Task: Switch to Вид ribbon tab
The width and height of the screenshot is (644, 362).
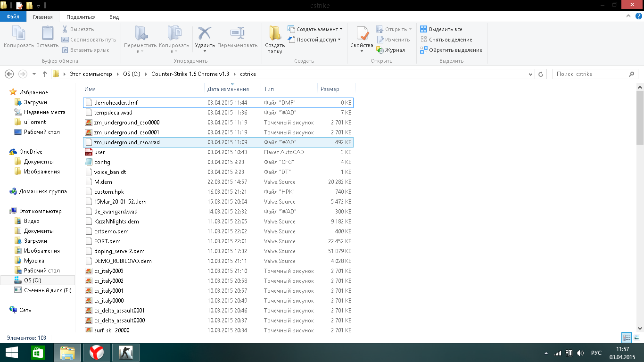Action: pos(114,16)
